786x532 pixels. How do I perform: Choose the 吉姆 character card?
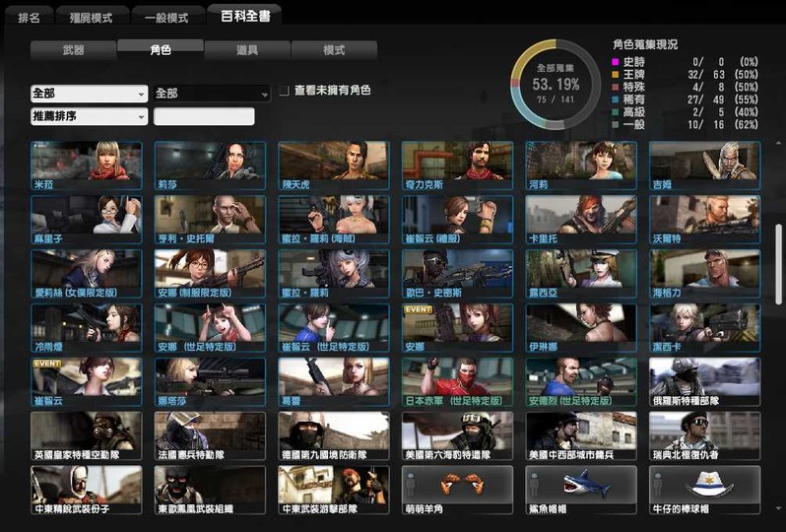[x=705, y=166]
